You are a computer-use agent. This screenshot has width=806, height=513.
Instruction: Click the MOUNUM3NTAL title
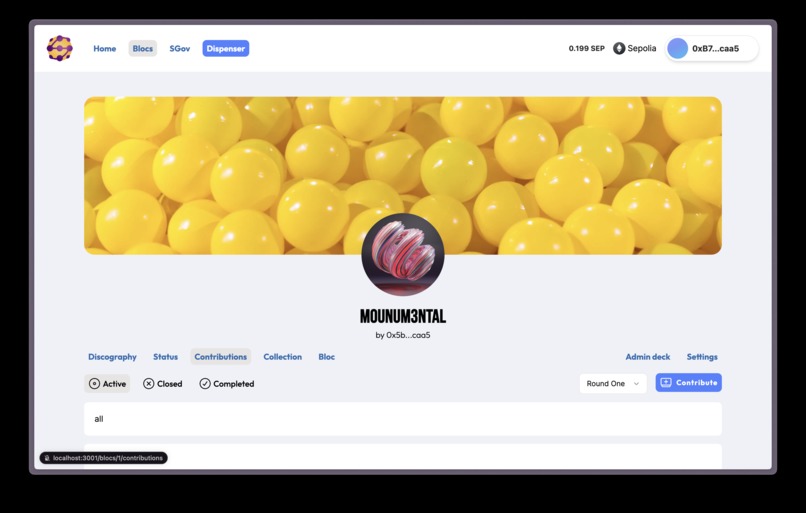click(x=403, y=316)
